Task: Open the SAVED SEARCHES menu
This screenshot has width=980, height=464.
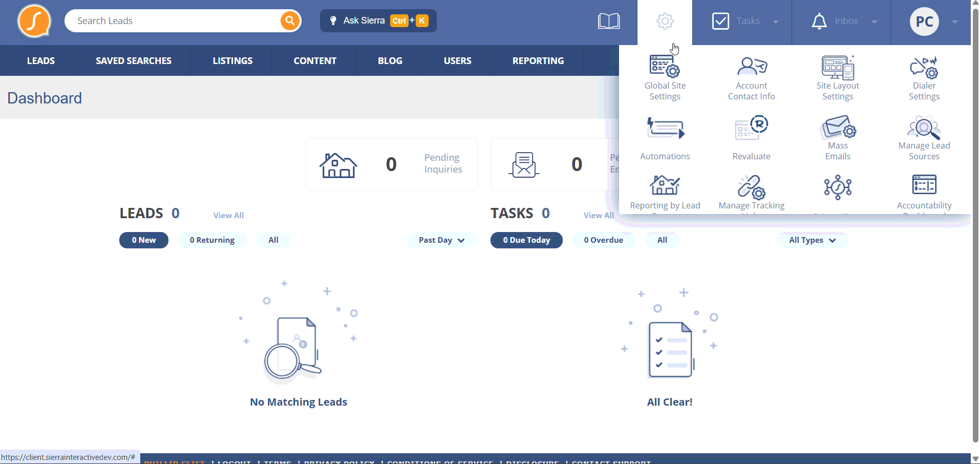Action: pyautogui.click(x=133, y=60)
